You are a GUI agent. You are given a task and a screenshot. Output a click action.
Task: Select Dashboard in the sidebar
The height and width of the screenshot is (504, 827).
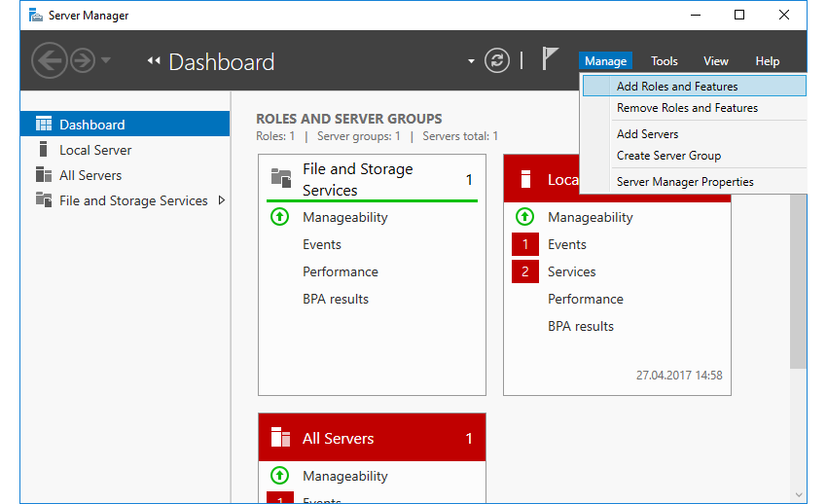125,124
